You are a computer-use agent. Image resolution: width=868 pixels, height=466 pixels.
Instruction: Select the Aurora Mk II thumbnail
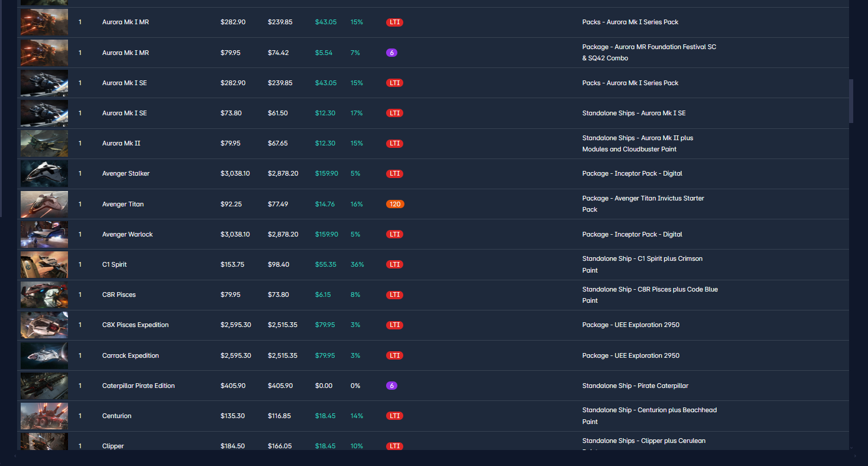[x=44, y=143]
